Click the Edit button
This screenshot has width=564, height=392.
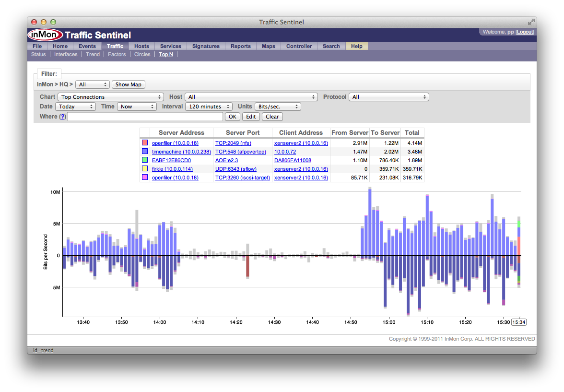tap(251, 117)
